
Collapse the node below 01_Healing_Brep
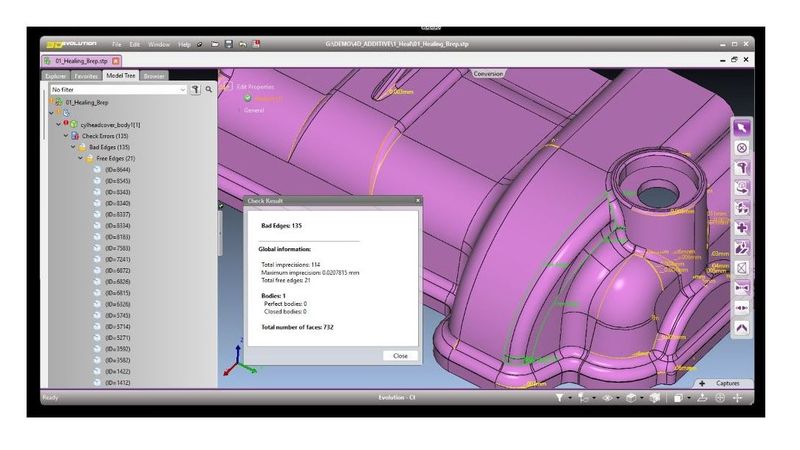[x=52, y=113]
